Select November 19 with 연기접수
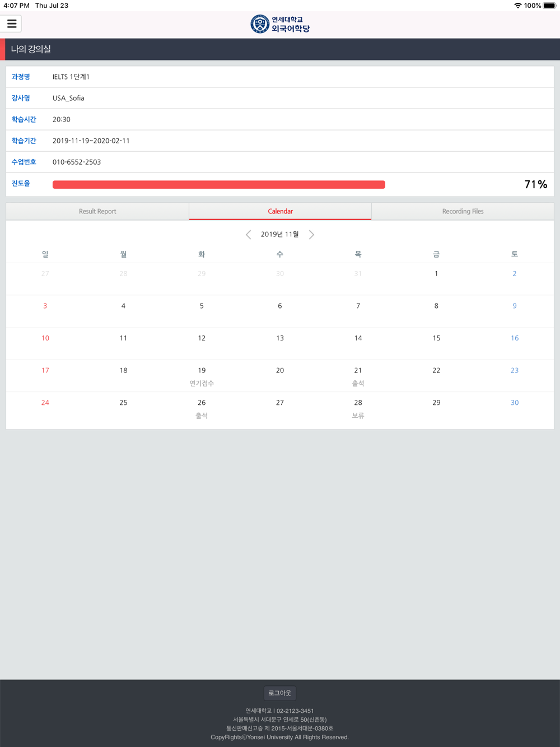Image resolution: width=560 pixels, height=747 pixels. (x=202, y=376)
